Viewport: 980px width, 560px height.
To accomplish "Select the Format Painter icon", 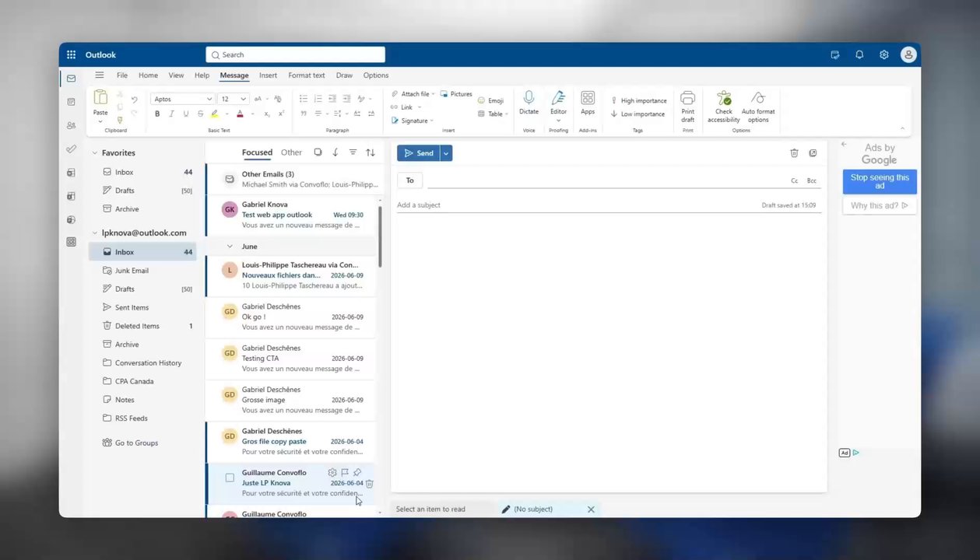I will tap(120, 120).
